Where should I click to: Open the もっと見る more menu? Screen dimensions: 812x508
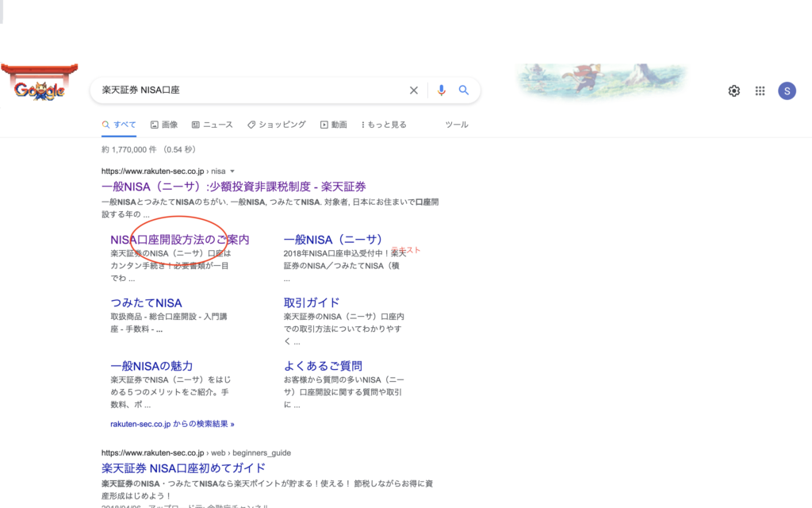384,125
